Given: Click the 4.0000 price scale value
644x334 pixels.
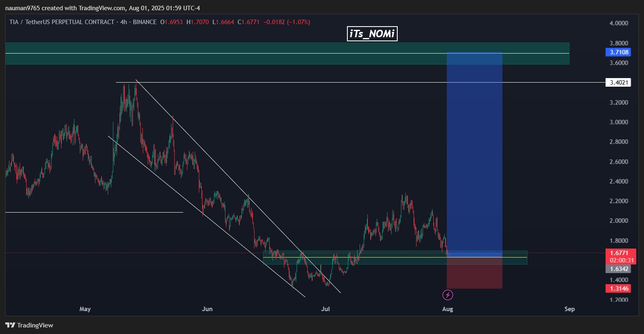Looking at the screenshot, I should pyautogui.click(x=619, y=23).
